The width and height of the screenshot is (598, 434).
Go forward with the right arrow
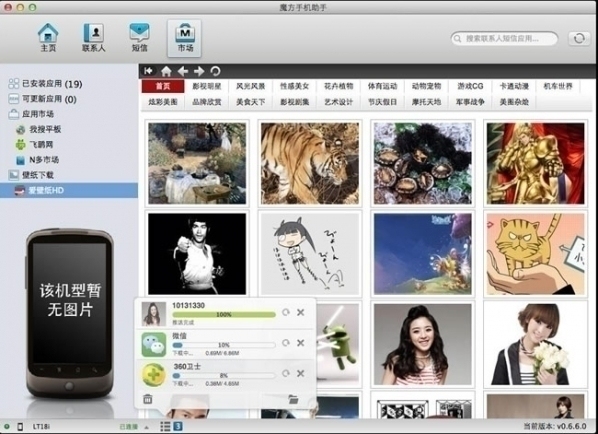(199, 71)
